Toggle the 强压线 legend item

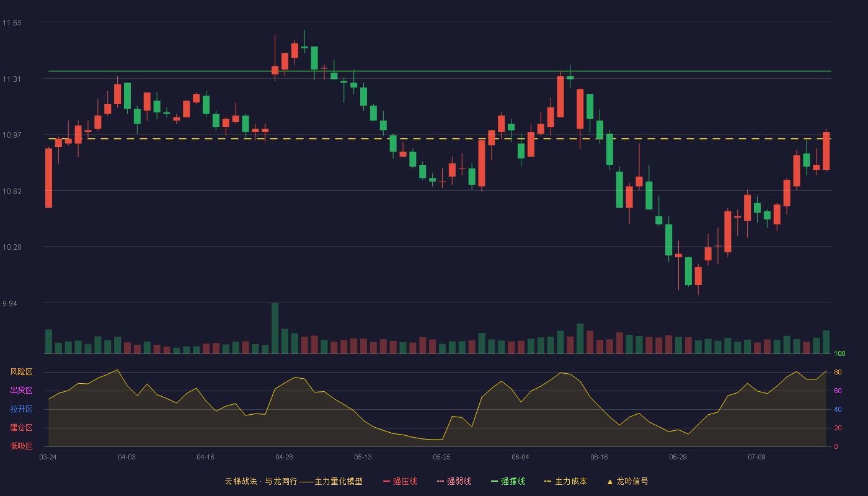coord(400,481)
